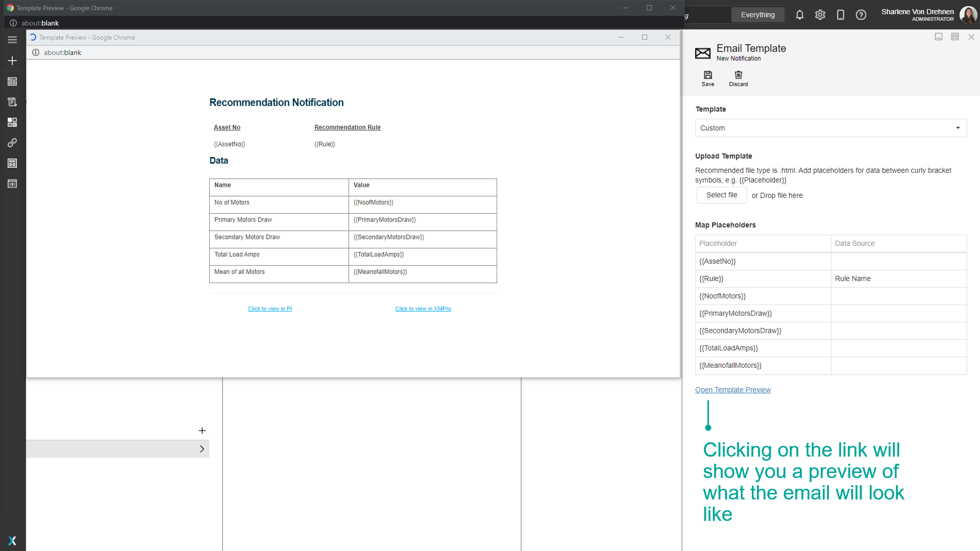
Task: Open data source dropdown for {{AssetNo}}
Action: coord(898,261)
